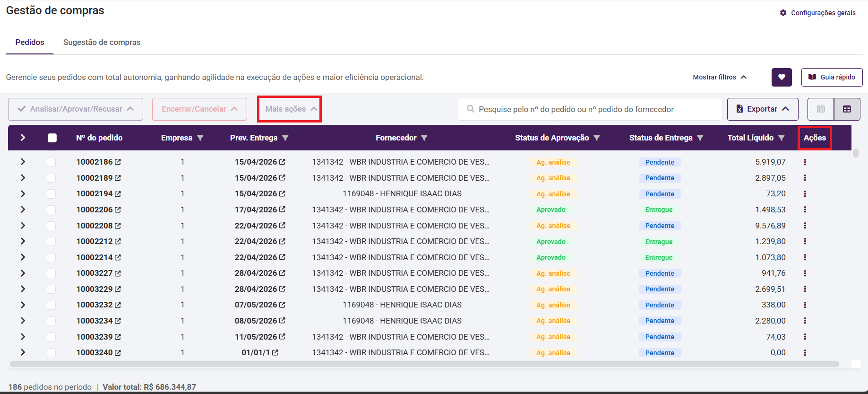Click the vertical table scrollbar thumb
The image size is (868, 394).
[x=856, y=153]
